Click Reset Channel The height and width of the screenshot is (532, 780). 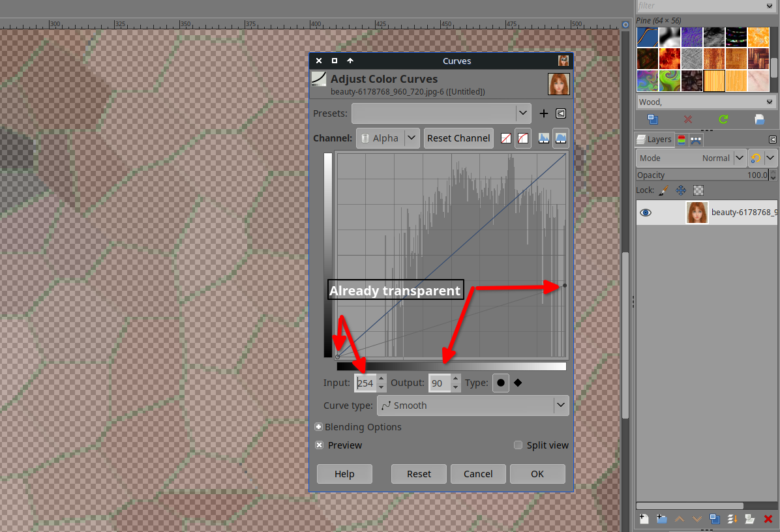coord(458,138)
